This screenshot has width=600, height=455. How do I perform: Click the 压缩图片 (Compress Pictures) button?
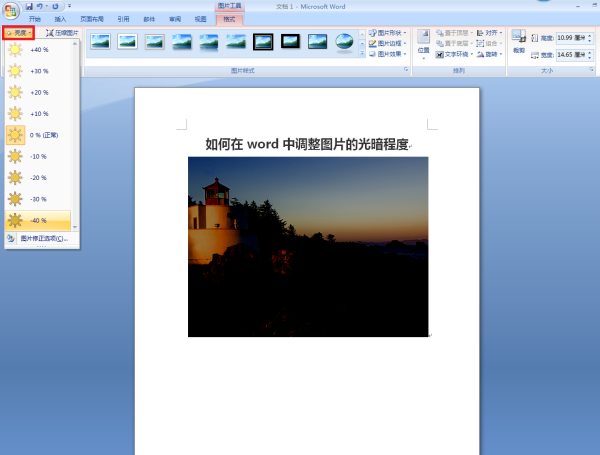click(x=62, y=33)
